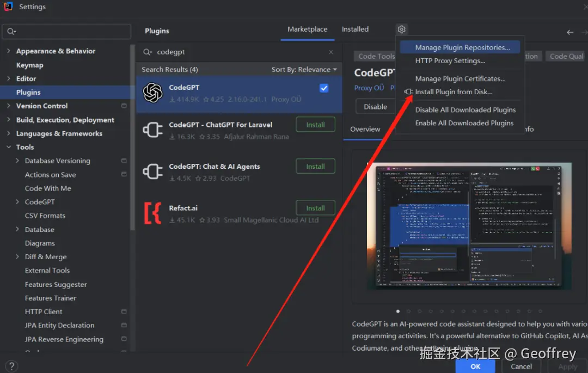
Task: Click the Database Versioning project-level marker icon
Action: coord(124,161)
